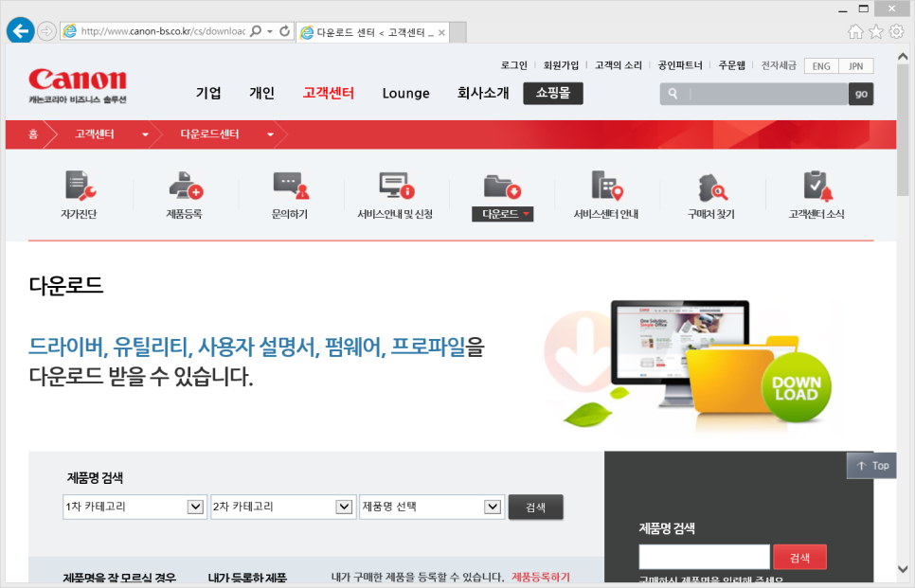Open the 회사소개 main menu

pyautogui.click(x=483, y=94)
